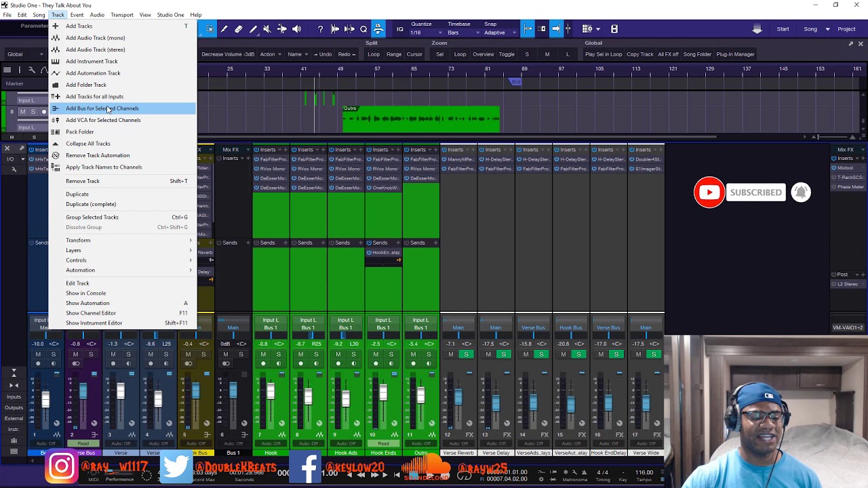Select the Eraser tool
Viewport: 868px width, 488px height.
(239, 29)
